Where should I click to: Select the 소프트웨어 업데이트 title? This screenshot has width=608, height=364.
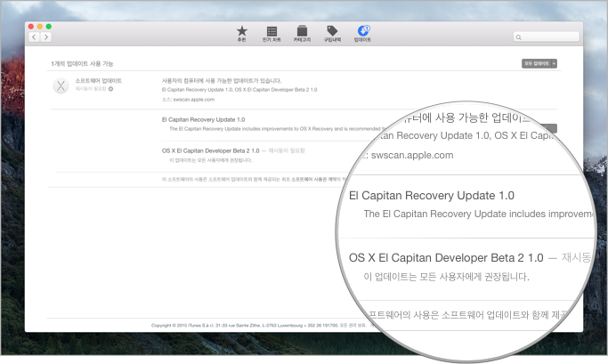(x=99, y=81)
